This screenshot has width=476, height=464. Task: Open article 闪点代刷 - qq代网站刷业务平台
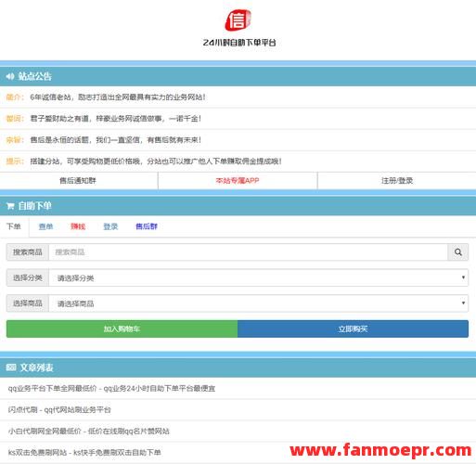(59, 410)
